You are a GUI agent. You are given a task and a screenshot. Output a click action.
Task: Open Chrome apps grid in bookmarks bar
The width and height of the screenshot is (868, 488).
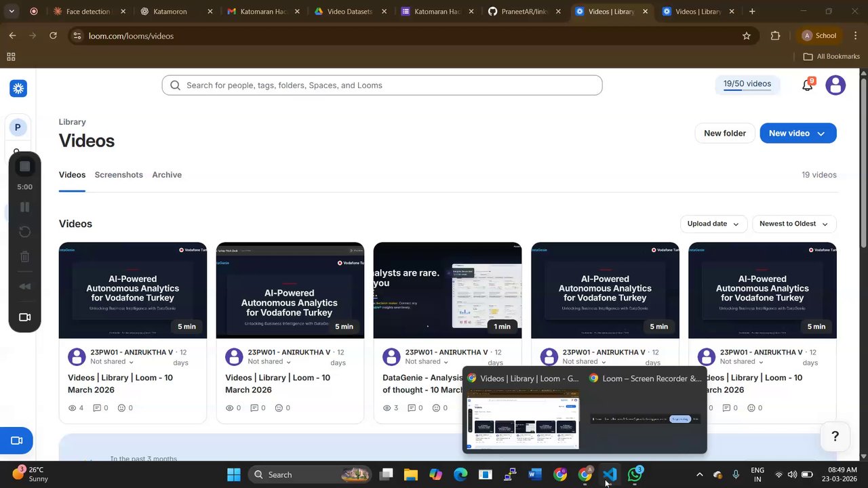click(x=11, y=57)
